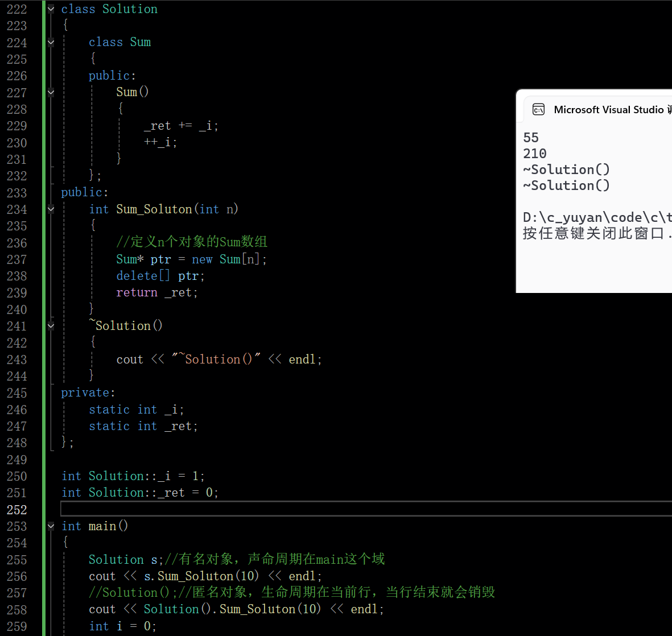Click "return _ret;" on line 239
Viewport: 672px width, 636px height.
157,292
